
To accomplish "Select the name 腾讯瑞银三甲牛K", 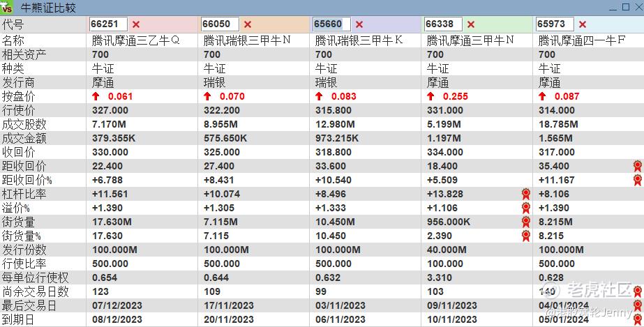I will [x=359, y=40].
